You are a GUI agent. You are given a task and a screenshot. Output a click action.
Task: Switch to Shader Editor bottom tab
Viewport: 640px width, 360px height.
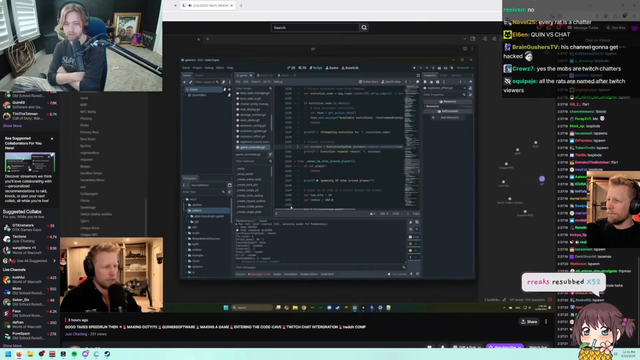(309, 274)
